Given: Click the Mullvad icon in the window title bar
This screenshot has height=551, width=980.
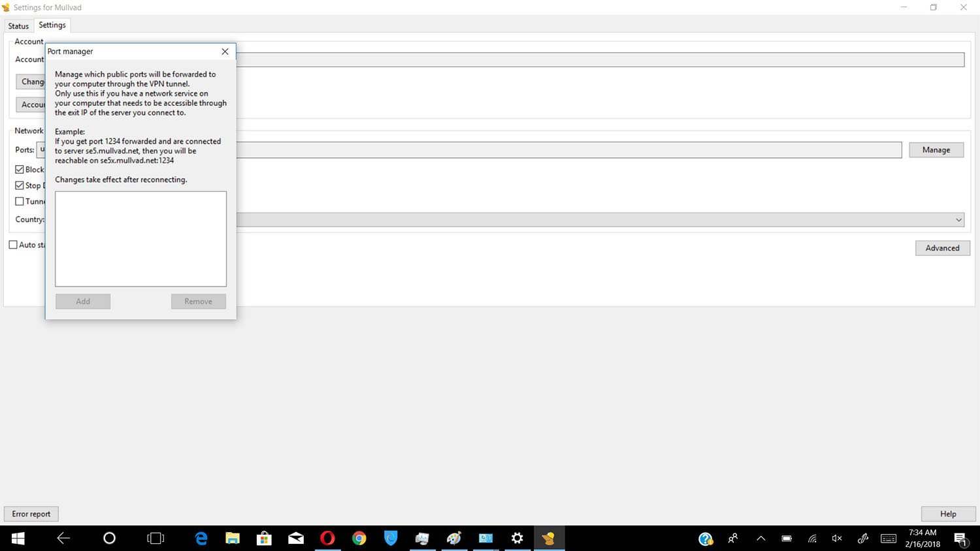Looking at the screenshot, I should coord(6,7).
